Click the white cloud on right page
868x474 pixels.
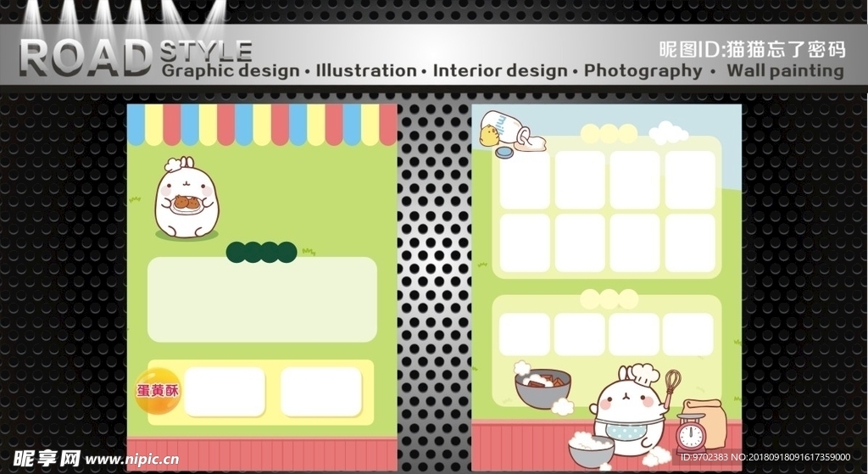coord(668,133)
